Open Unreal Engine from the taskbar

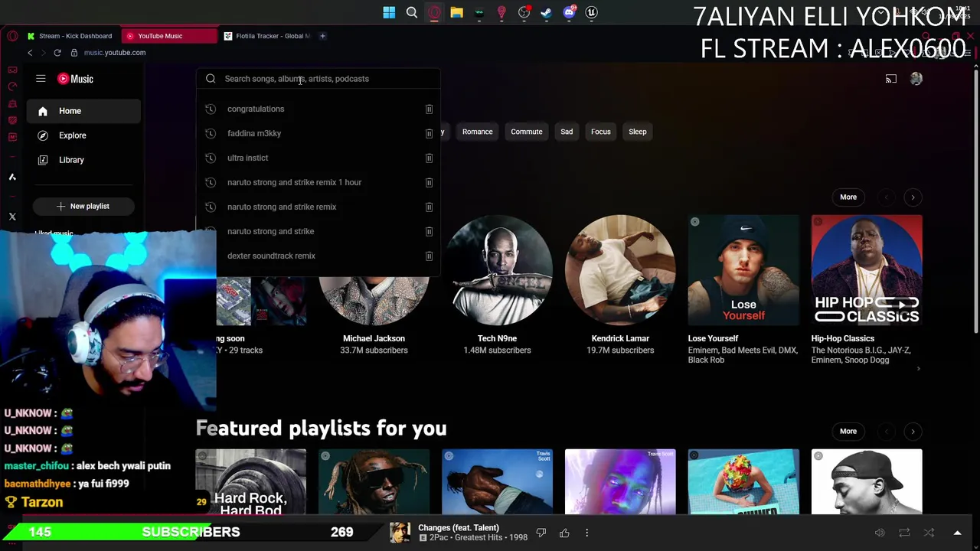point(591,12)
